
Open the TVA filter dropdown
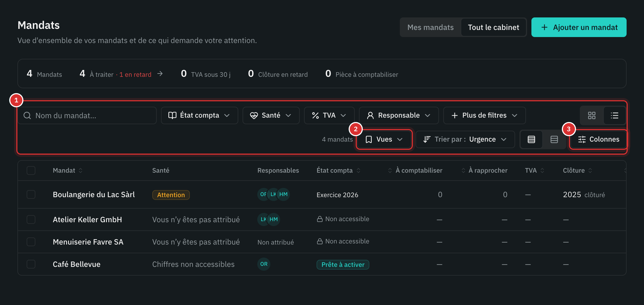click(x=329, y=115)
